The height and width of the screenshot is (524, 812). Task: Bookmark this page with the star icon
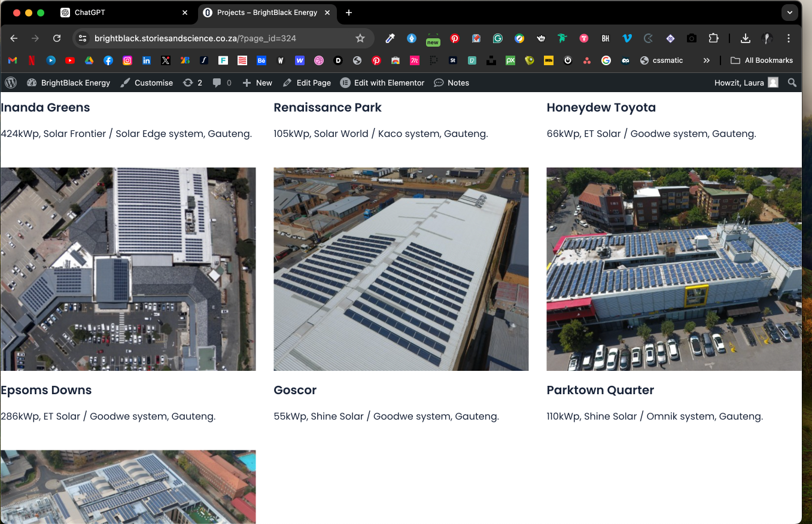click(360, 38)
